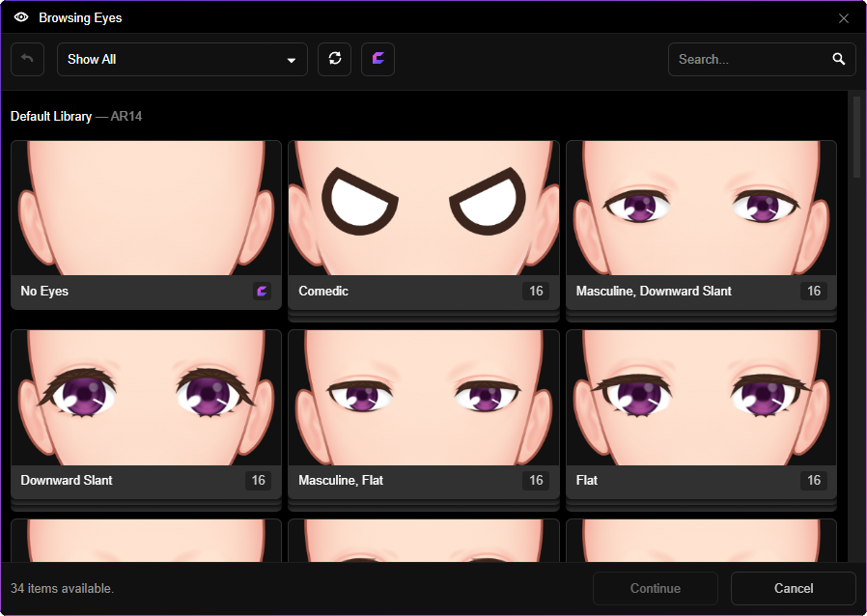Click the Downward Slant label text
This screenshot has height=616, width=867.
coord(67,480)
